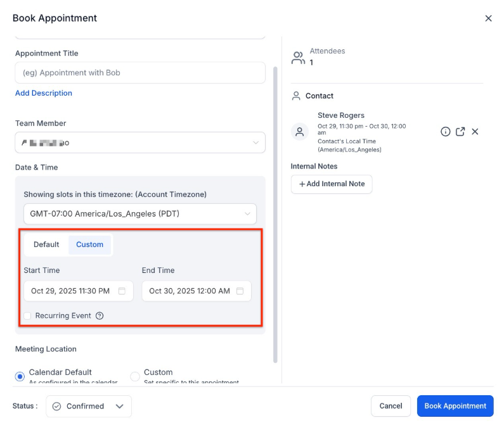504x425 pixels.
Task: Enable the Recurring Event checkbox
Action: (x=27, y=316)
